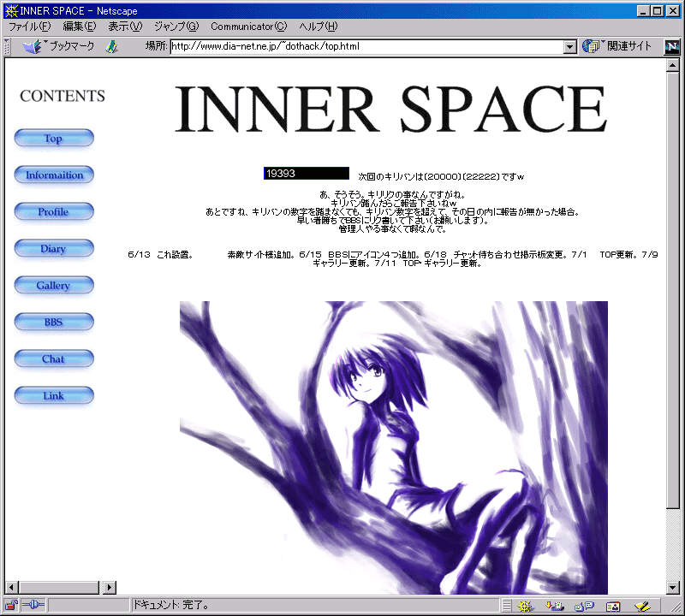Image resolution: width=685 pixels, height=616 pixels.
Task: Click the Top navigation button
Action: pos(54,139)
